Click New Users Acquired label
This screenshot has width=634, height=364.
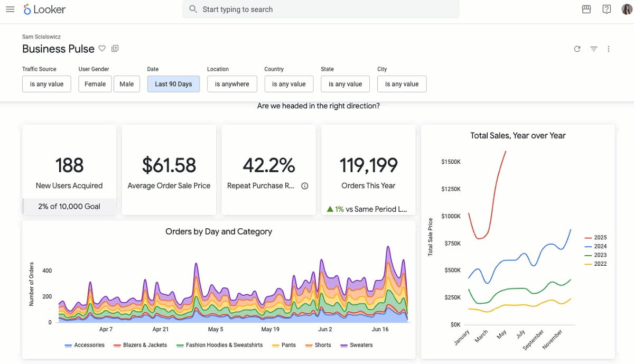pos(69,185)
